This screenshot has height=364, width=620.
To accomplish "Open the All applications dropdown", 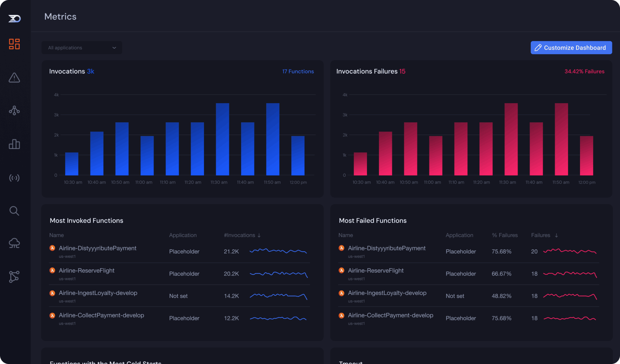I will coord(82,48).
